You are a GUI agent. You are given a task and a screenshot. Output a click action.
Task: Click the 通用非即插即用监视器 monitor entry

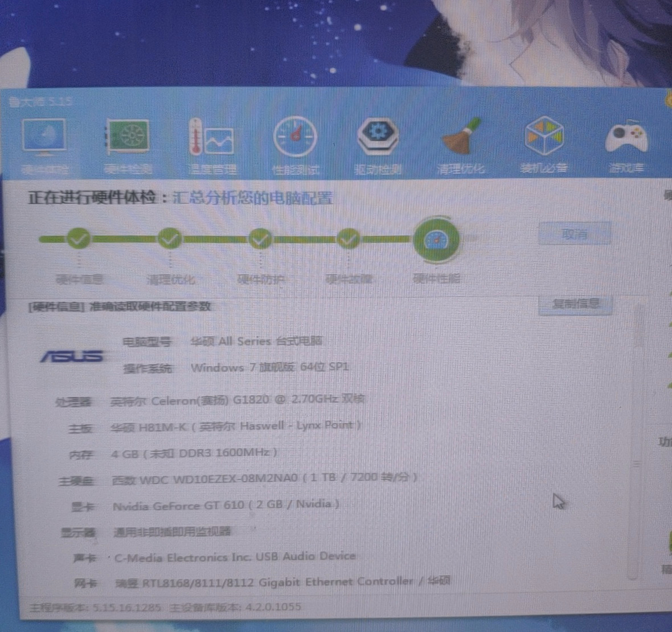pyautogui.click(x=172, y=532)
